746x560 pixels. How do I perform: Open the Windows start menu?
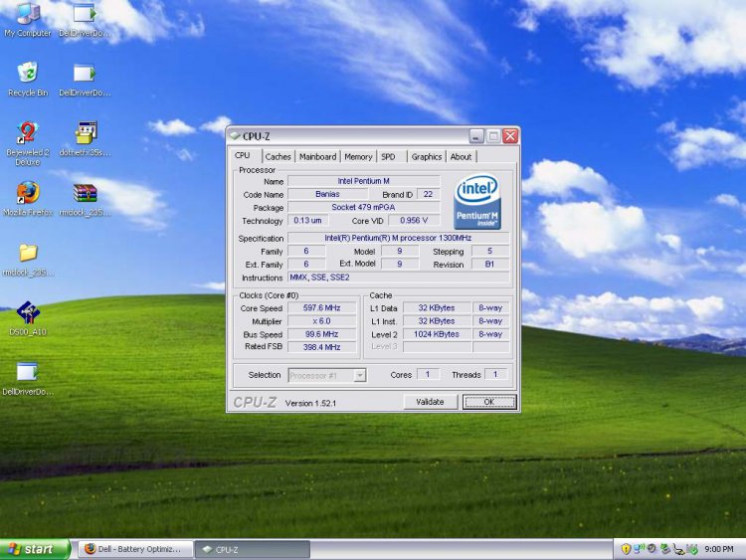click(x=34, y=549)
